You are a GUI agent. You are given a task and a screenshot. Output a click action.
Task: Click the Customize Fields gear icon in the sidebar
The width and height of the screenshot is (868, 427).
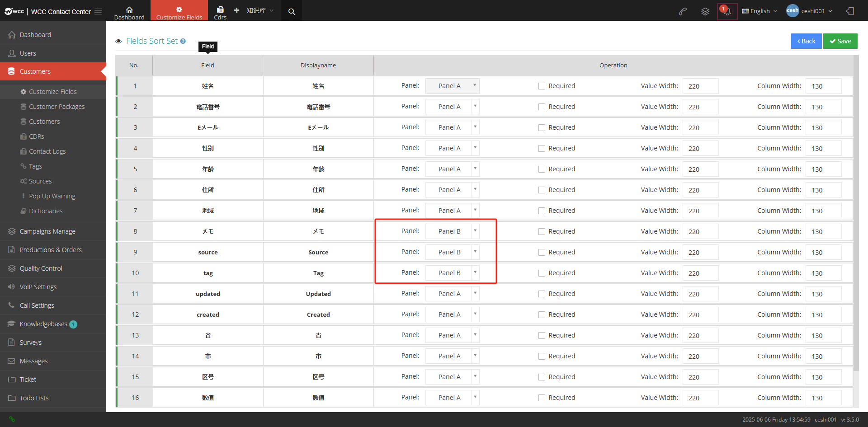click(x=24, y=92)
